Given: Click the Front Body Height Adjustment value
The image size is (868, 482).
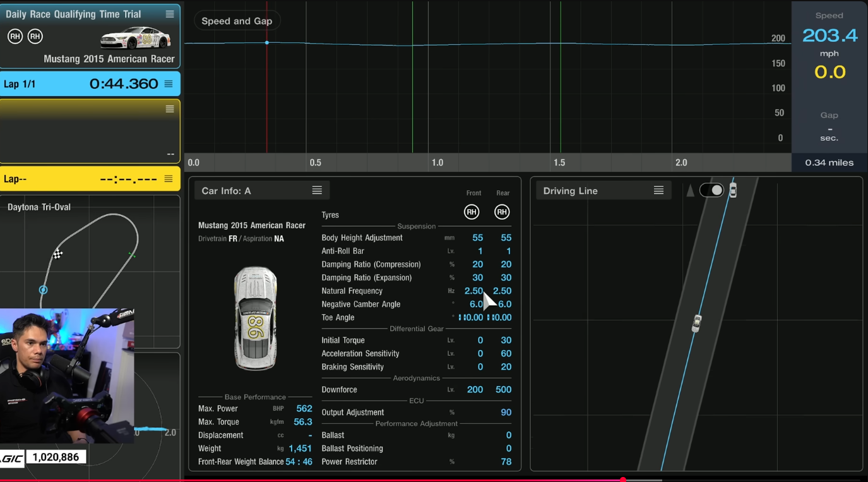Looking at the screenshot, I should point(477,238).
